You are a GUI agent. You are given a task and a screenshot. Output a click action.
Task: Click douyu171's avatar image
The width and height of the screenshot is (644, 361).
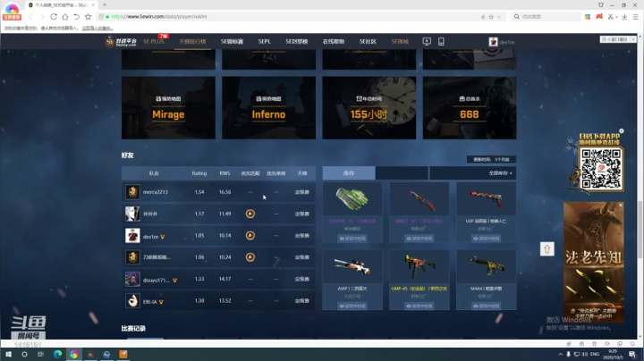(x=132, y=279)
